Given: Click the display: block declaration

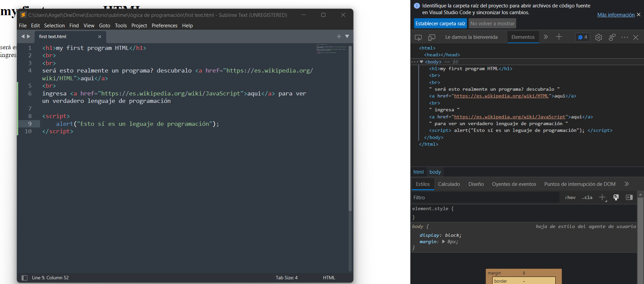Looking at the screenshot, I should (x=440, y=235).
